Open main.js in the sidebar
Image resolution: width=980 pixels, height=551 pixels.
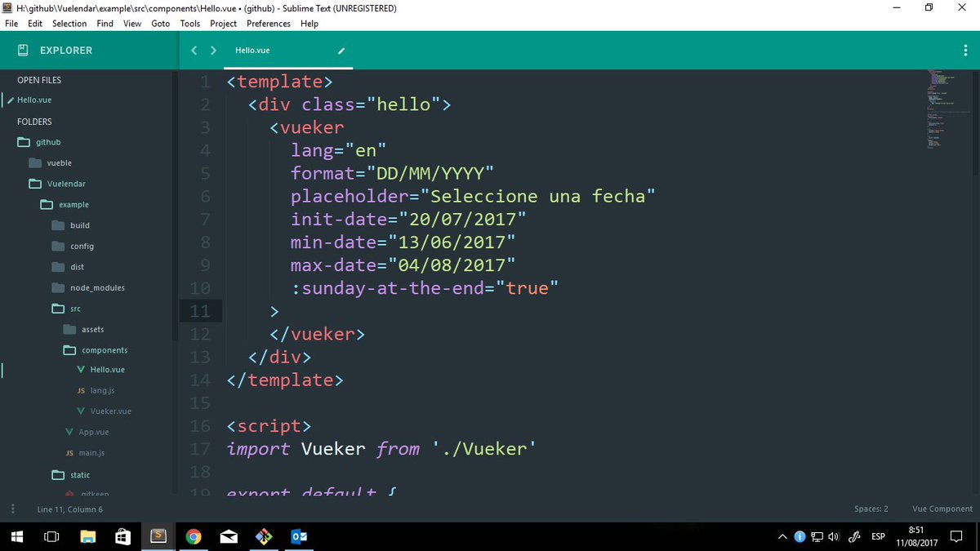[91, 453]
